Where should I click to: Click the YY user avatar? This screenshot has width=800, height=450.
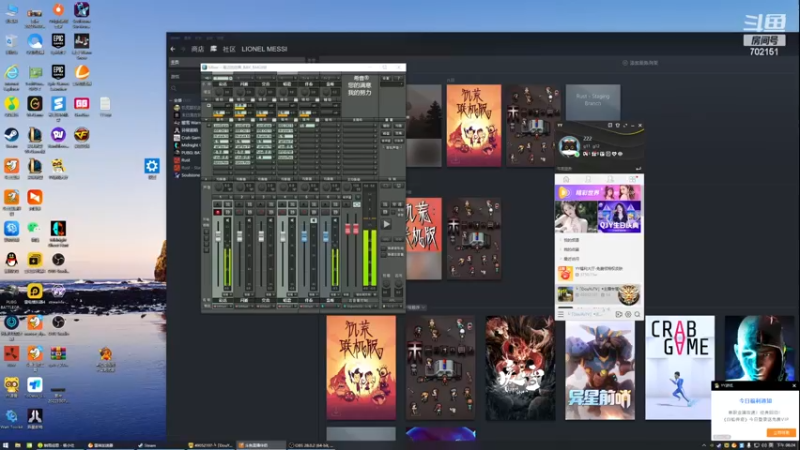568,147
